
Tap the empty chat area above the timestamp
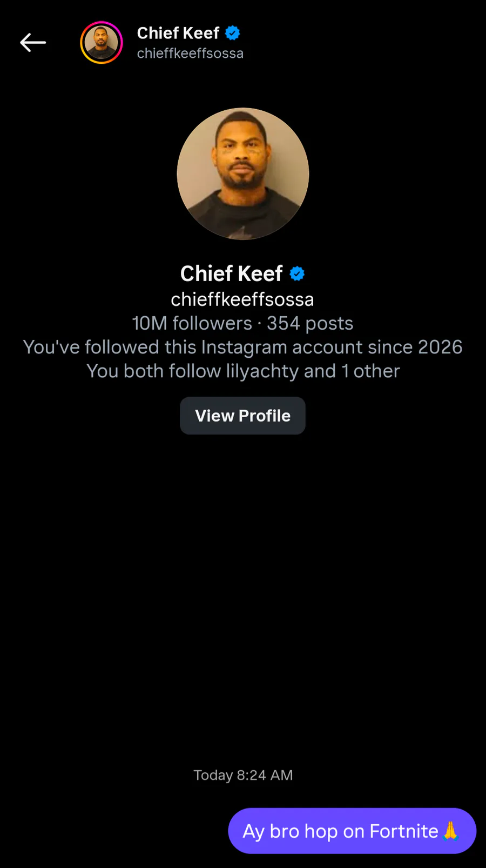tap(243, 595)
